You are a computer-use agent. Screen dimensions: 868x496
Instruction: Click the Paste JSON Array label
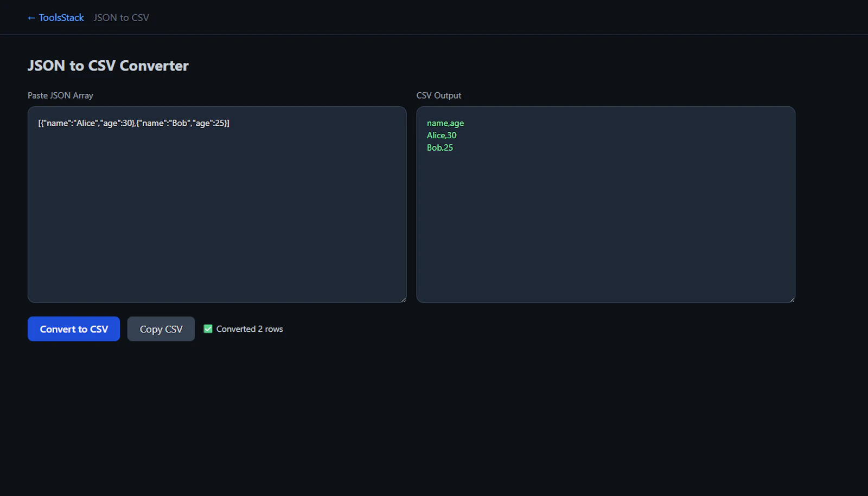(60, 95)
